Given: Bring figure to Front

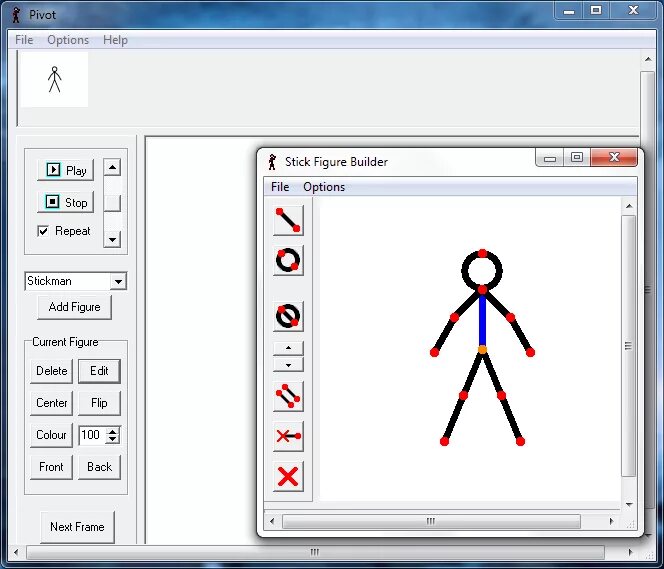Looking at the screenshot, I should (x=52, y=467).
